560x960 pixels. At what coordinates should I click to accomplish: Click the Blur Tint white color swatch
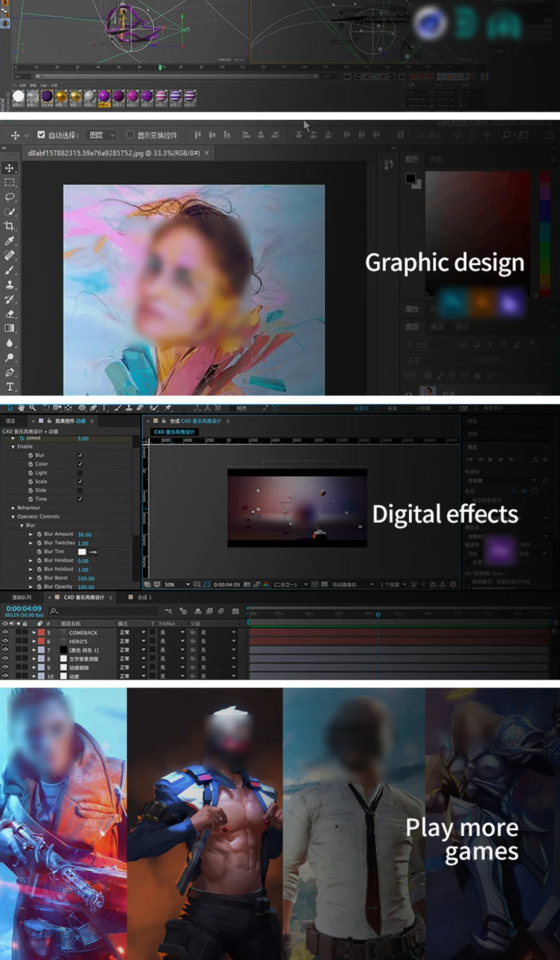tap(82, 552)
